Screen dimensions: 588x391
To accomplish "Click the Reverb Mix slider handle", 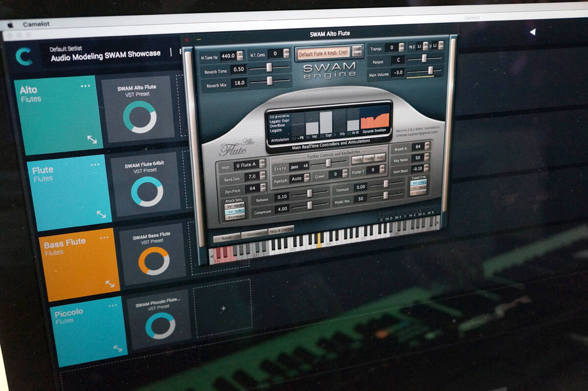I will tap(269, 81).
